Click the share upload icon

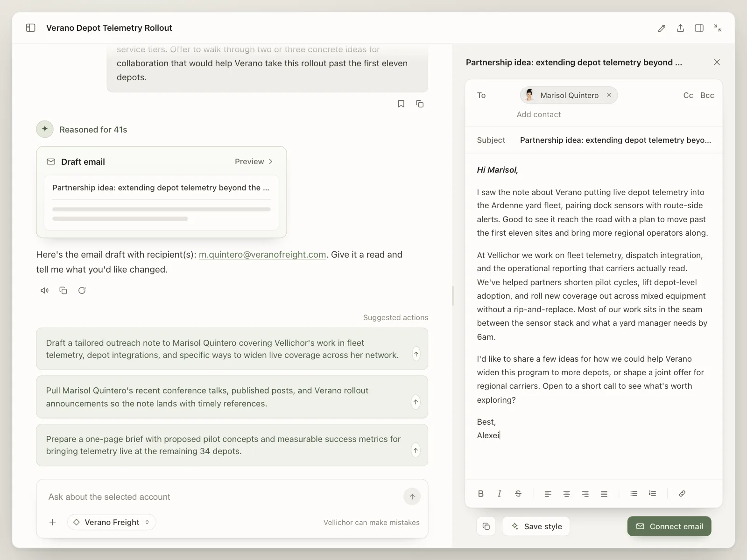(680, 28)
